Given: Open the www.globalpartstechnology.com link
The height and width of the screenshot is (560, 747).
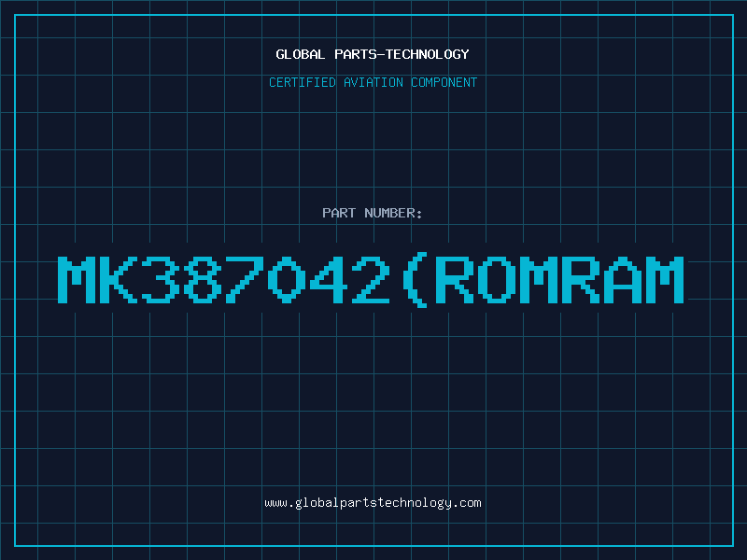Looking at the screenshot, I should [x=373, y=503].
